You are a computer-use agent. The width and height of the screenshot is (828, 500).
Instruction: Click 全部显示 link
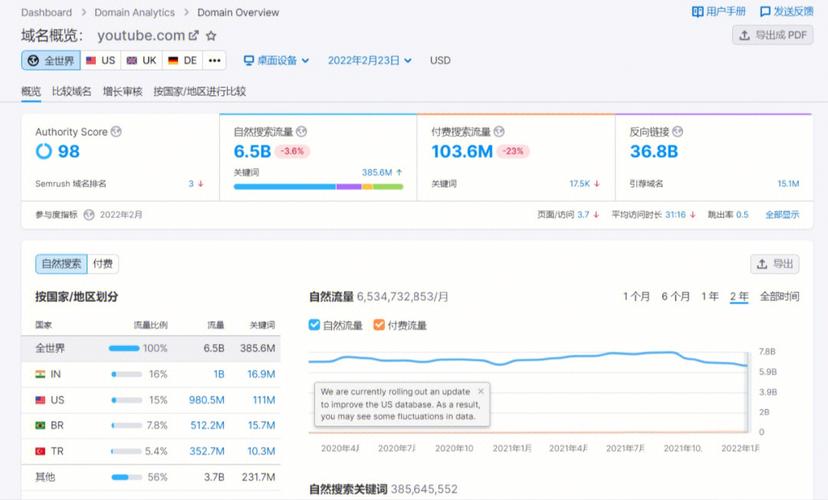click(782, 214)
